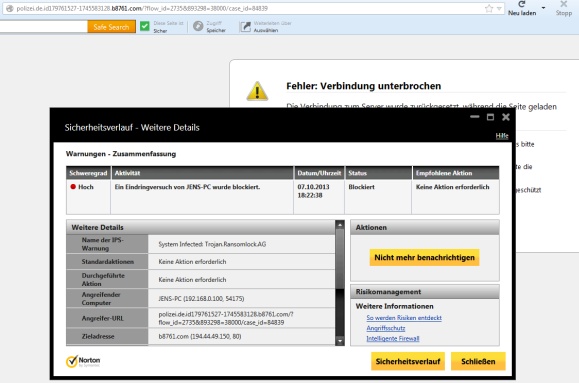Open the dropdown next to Neu laden
The width and height of the screenshot is (579, 383).
tap(543, 8)
